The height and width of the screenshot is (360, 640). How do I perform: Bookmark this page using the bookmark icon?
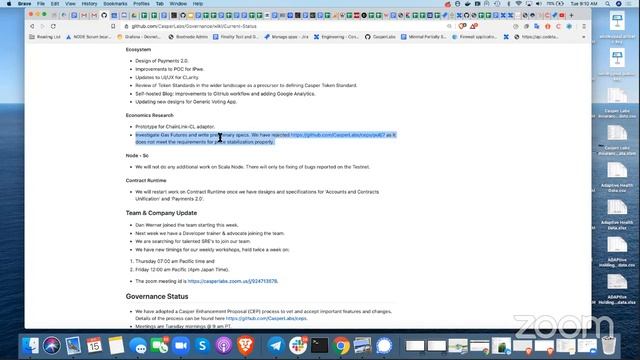pyautogui.click(x=113, y=26)
